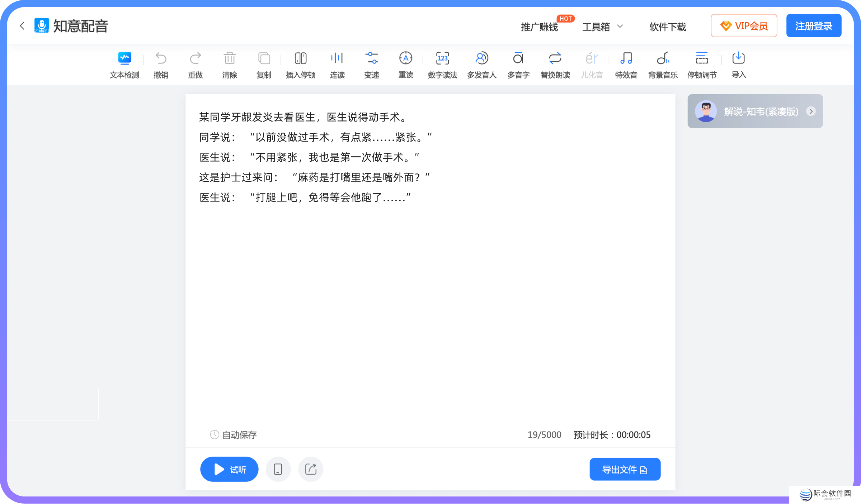Run 文本检测 text detection tool
Viewport: 861px width, 504px height.
tap(124, 65)
